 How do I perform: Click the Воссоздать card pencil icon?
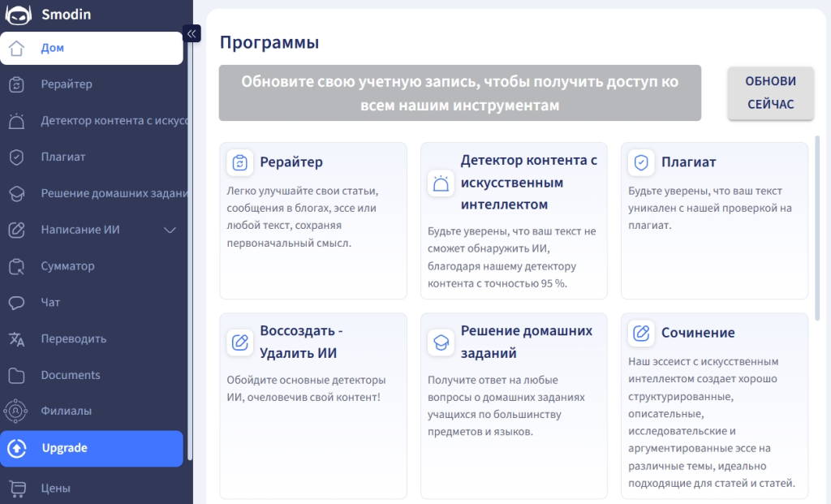click(x=239, y=342)
